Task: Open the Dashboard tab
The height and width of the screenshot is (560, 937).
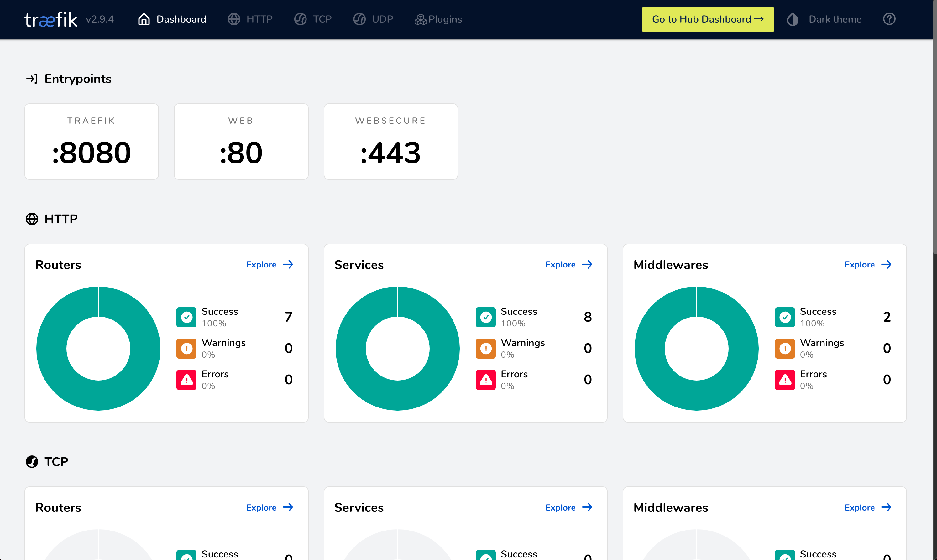Action: 172,19
